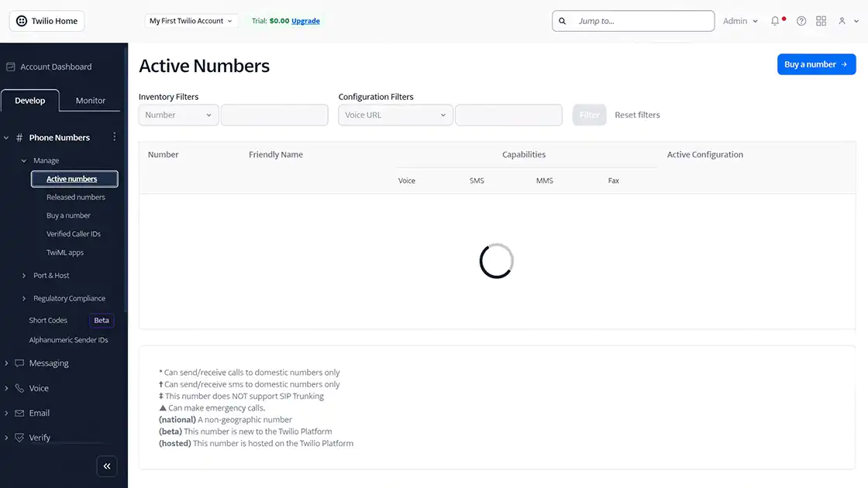Image resolution: width=868 pixels, height=488 pixels.
Task: Click the Capabilities column header
Action: 524,155
